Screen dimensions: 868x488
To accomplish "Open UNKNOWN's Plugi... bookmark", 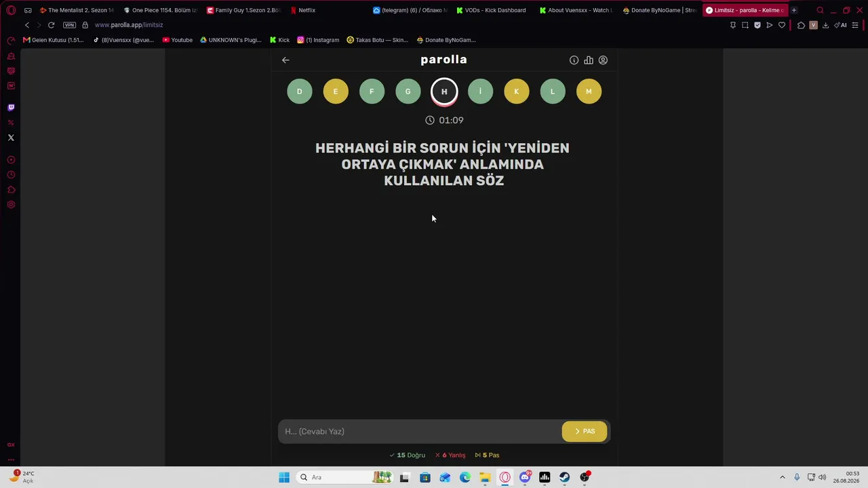I will point(231,40).
